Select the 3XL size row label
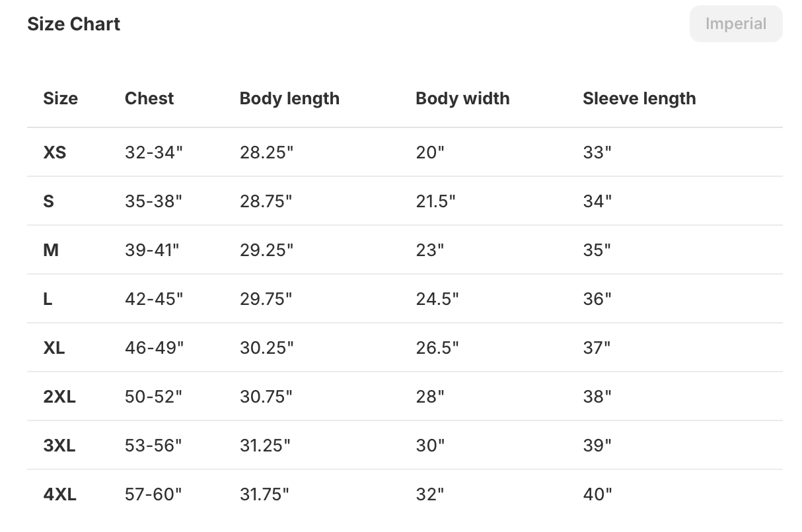 coord(59,446)
